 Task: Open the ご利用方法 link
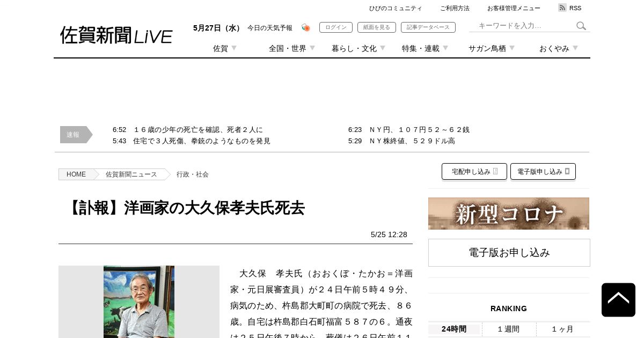coord(455,8)
